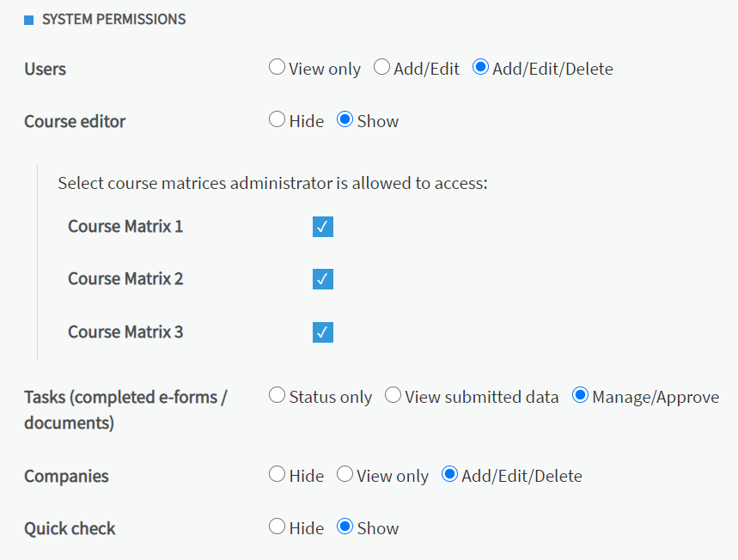Set Companies to 'View only'
The width and height of the screenshot is (738, 560).
(345, 474)
